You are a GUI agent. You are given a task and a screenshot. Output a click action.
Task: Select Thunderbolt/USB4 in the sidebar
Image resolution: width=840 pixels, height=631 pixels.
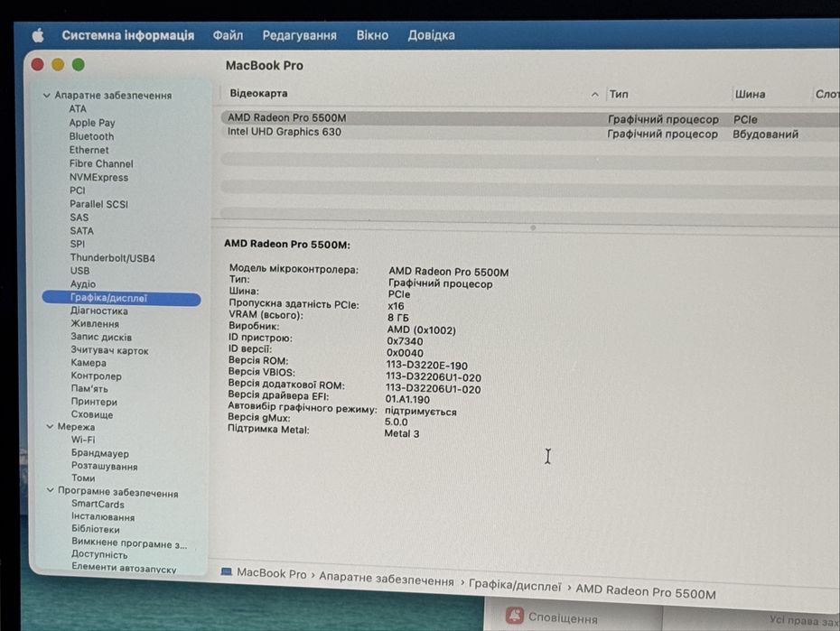click(x=113, y=258)
